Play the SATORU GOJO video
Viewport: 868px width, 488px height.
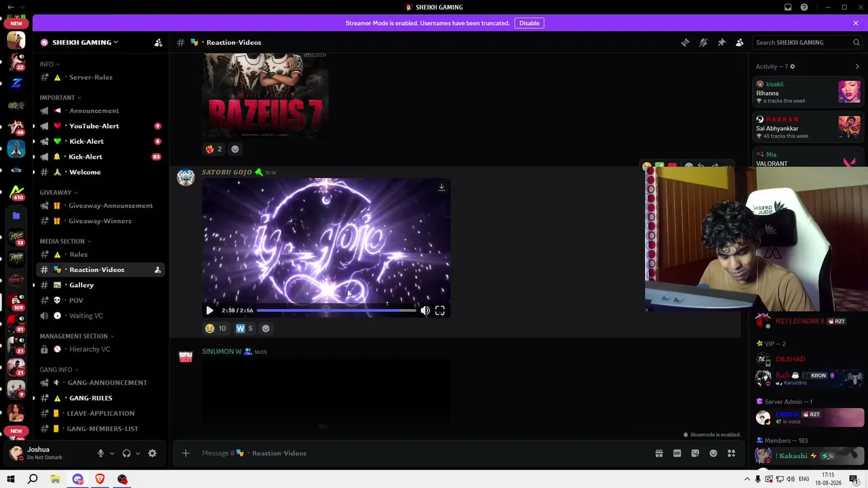[210, 310]
